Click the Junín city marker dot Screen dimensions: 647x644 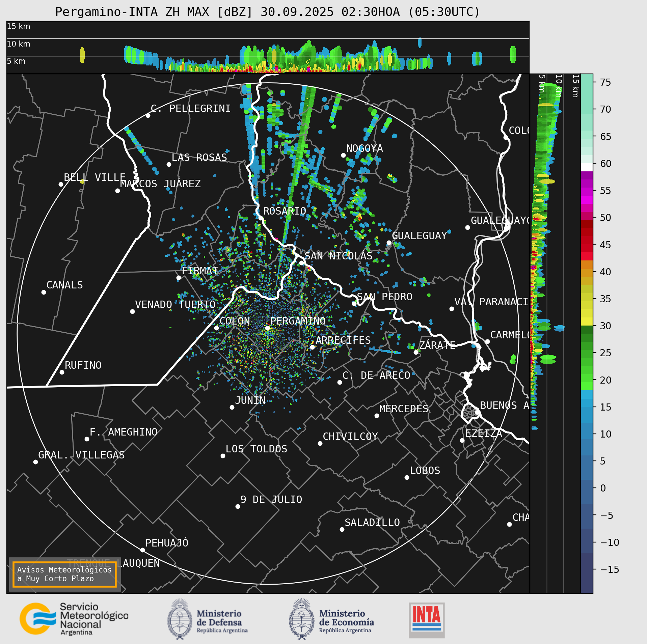click(232, 407)
